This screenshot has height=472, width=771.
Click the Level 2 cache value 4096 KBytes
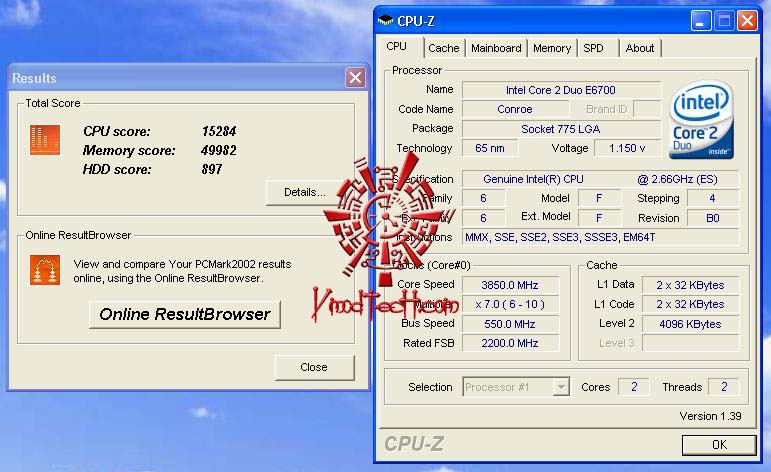(x=690, y=324)
